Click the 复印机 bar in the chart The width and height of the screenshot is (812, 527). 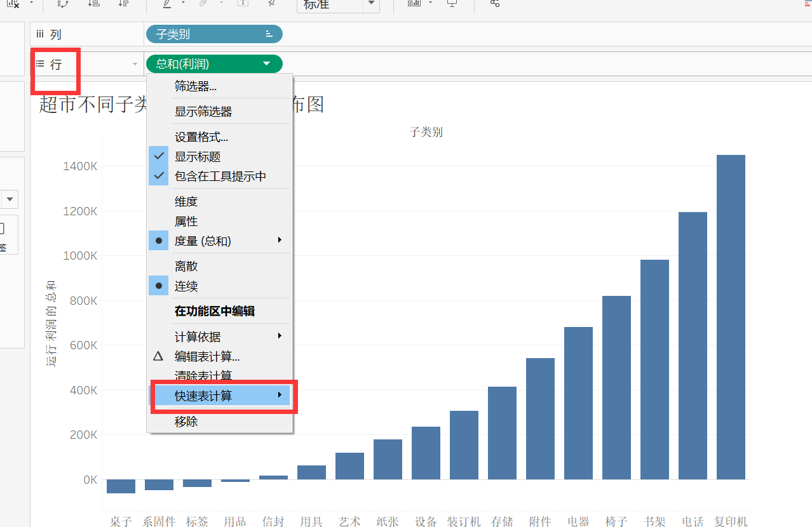[x=731, y=317]
